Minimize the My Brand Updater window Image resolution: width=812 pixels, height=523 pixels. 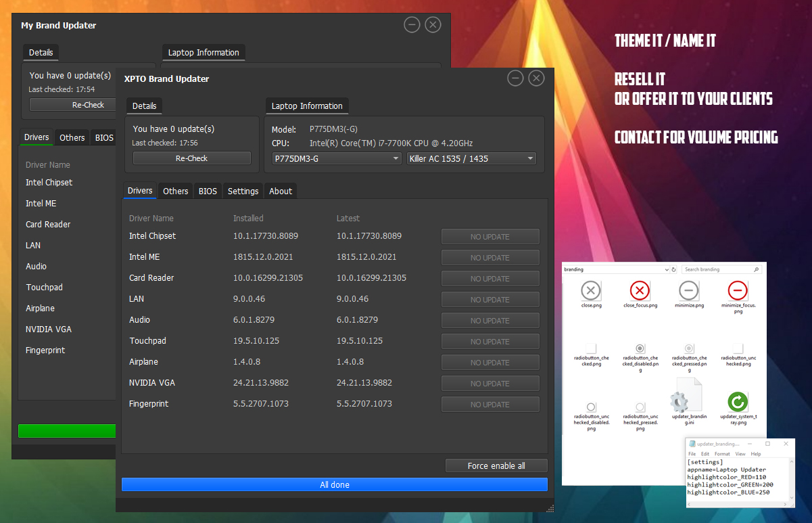pos(412,25)
